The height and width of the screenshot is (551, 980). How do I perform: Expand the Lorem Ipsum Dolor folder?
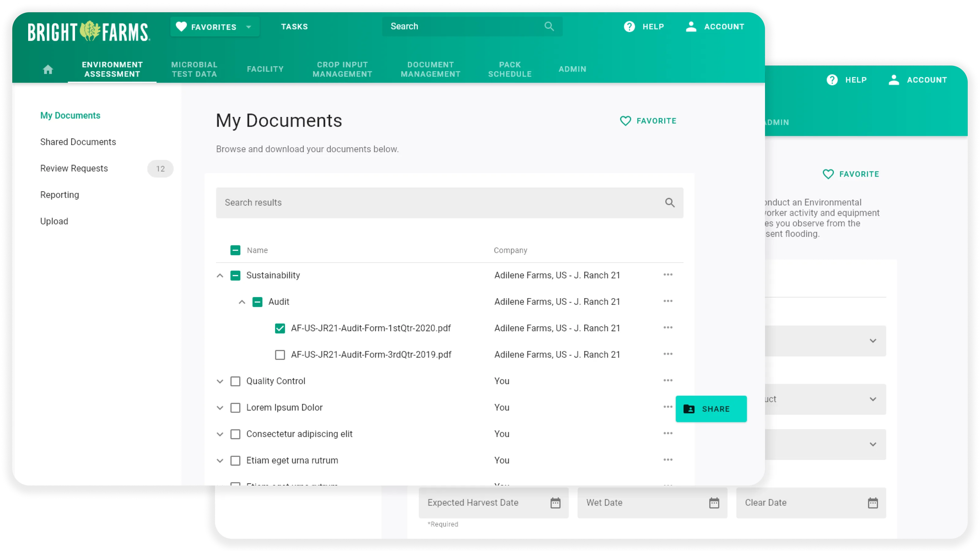coord(220,408)
